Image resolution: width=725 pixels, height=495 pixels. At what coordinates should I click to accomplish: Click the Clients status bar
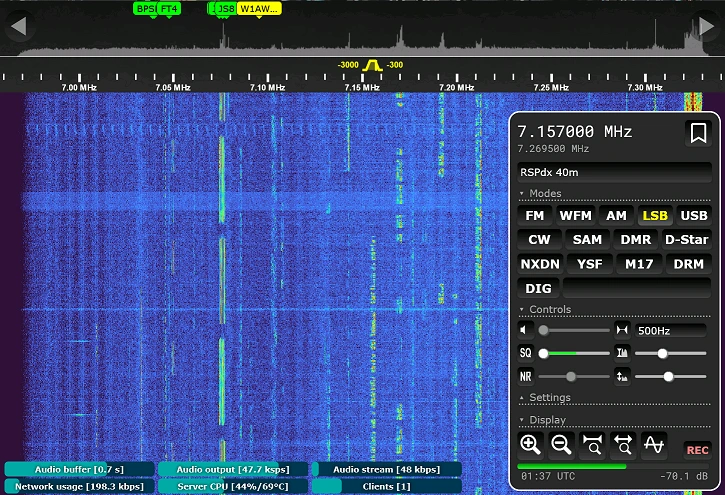coord(387,486)
